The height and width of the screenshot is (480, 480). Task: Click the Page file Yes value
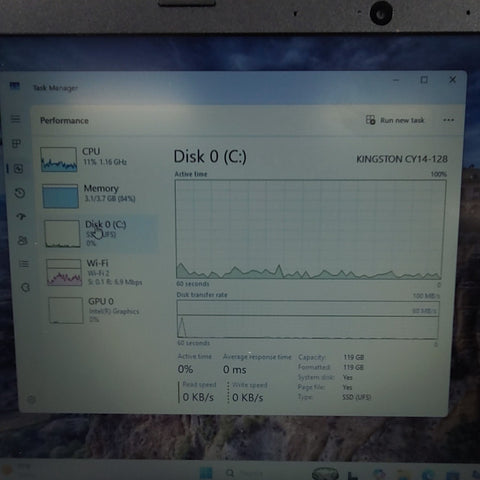pos(347,387)
